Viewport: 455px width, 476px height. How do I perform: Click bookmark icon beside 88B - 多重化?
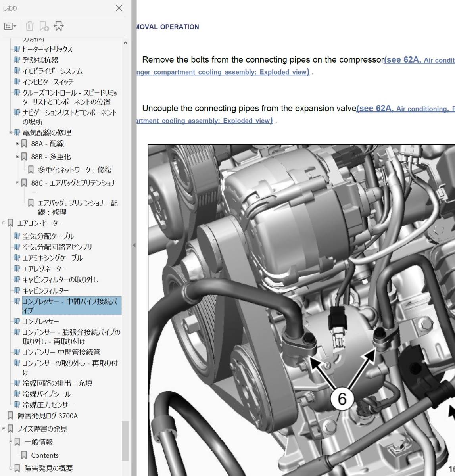24,157
